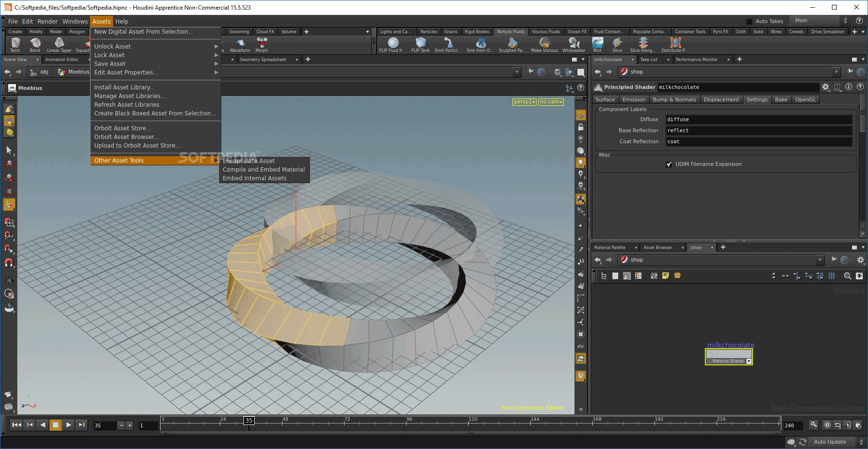Open the Principled Shader help icon
This screenshot has height=449, width=868.
[860, 87]
